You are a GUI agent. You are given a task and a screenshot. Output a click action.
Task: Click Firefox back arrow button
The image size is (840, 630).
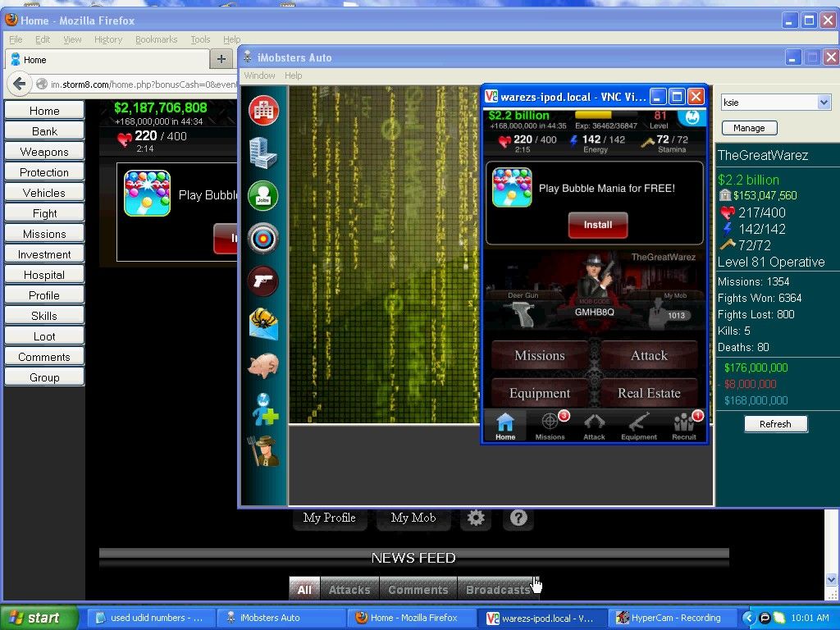click(x=20, y=84)
